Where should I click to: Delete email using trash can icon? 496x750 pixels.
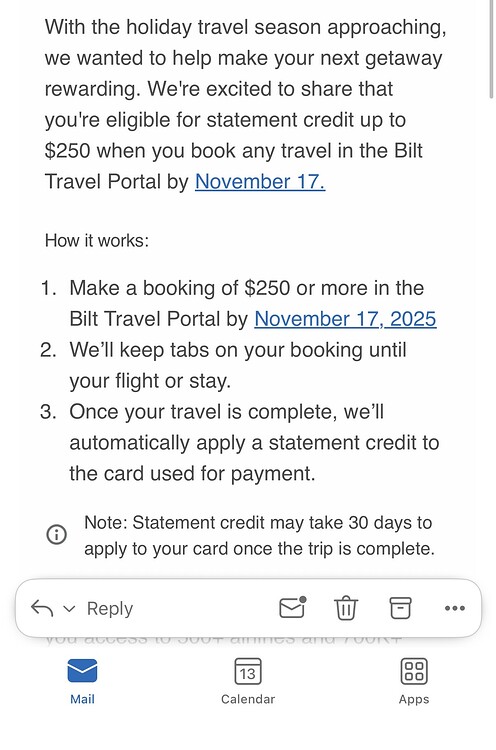tap(345, 608)
